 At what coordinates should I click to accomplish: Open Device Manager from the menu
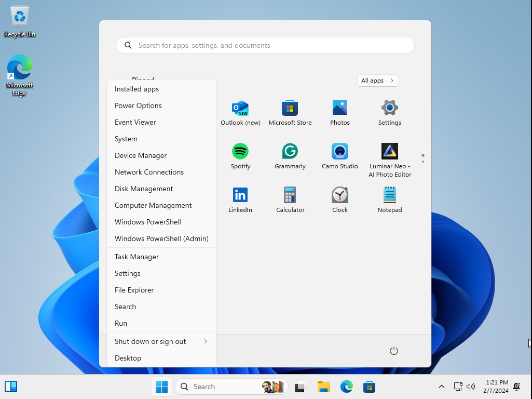161,155
